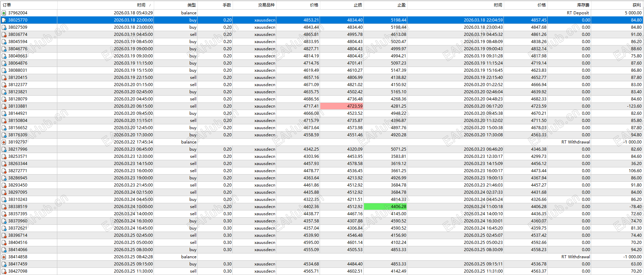Click the close price "4592.66"
The width and height of the screenshot is (644, 275).
click(539, 243)
